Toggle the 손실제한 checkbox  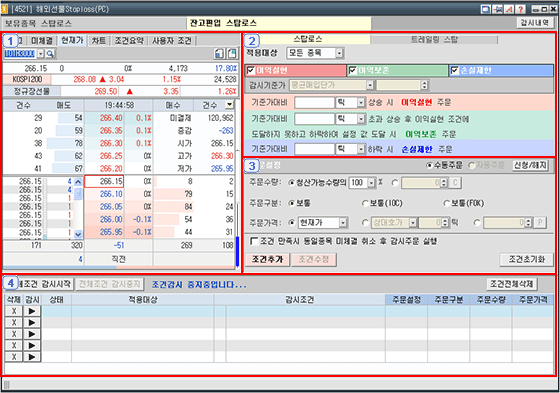click(454, 70)
